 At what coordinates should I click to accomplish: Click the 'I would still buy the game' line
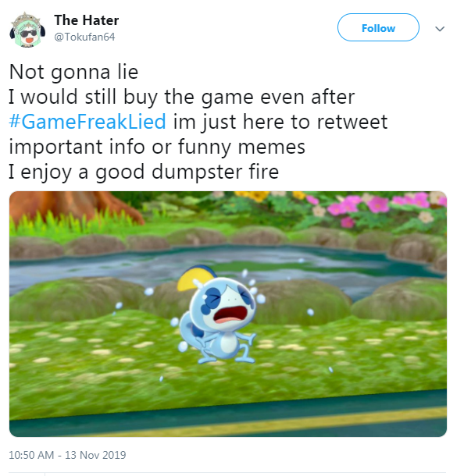coord(182,97)
